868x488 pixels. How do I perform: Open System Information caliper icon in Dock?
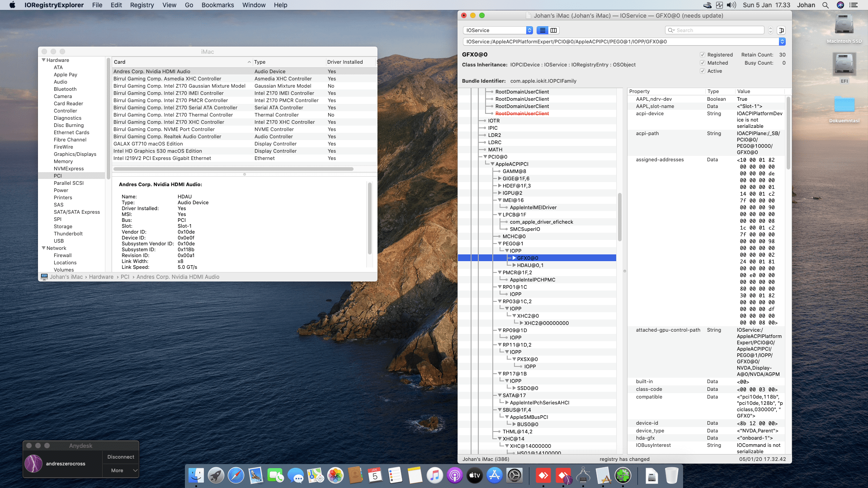tap(583, 475)
